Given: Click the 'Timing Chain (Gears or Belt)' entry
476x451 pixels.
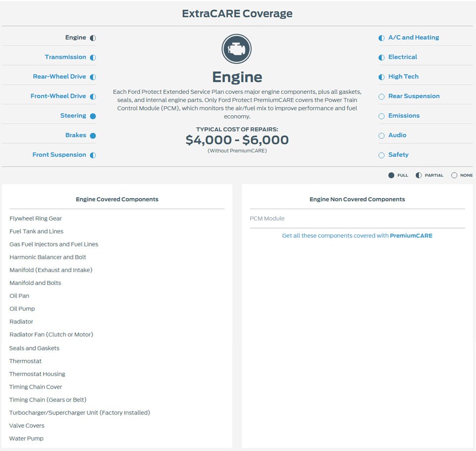Looking at the screenshot, I should tap(48, 400).
